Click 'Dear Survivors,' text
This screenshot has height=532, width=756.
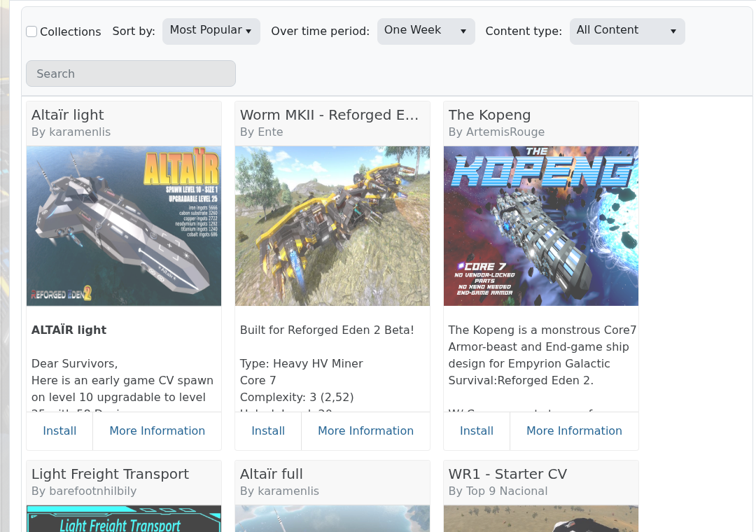coord(75,364)
